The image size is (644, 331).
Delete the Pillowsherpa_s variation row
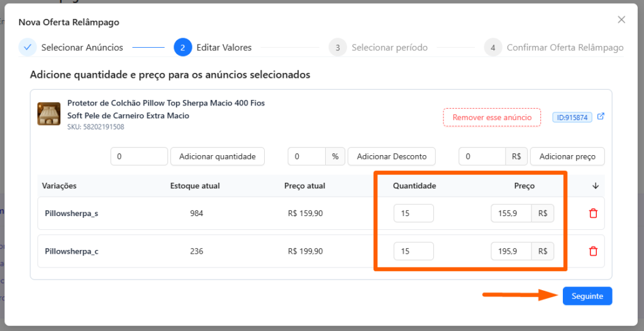592,214
